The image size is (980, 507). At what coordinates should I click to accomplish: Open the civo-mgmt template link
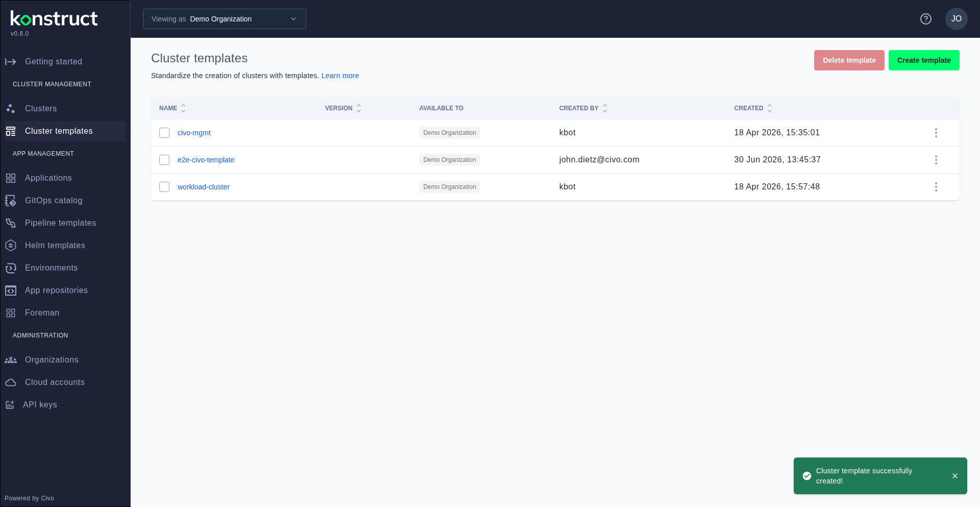pos(194,133)
